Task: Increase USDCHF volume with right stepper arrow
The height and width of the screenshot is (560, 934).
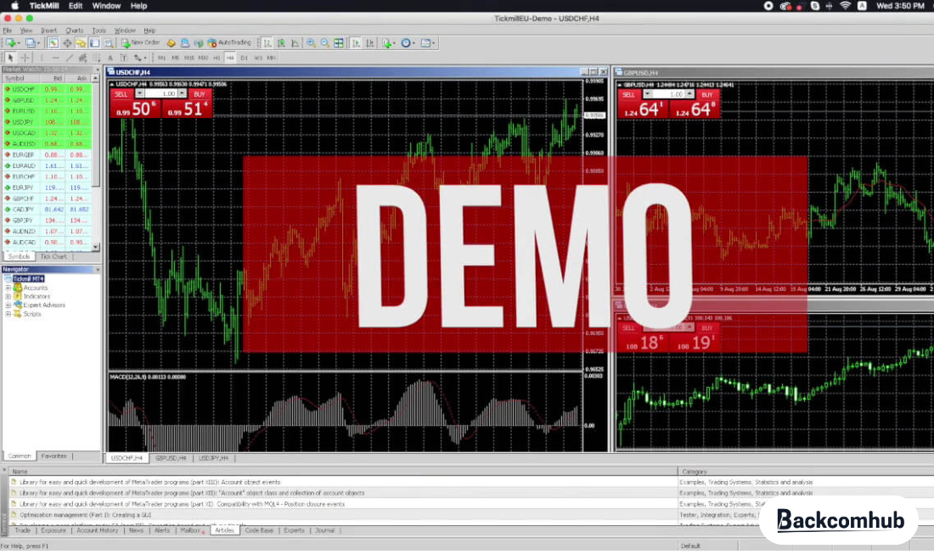Action: pyautogui.click(x=183, y=94)
